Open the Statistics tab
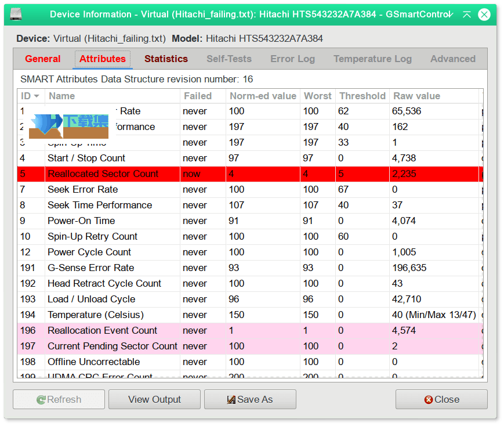The image size is (504, 426). pos(166,59)
